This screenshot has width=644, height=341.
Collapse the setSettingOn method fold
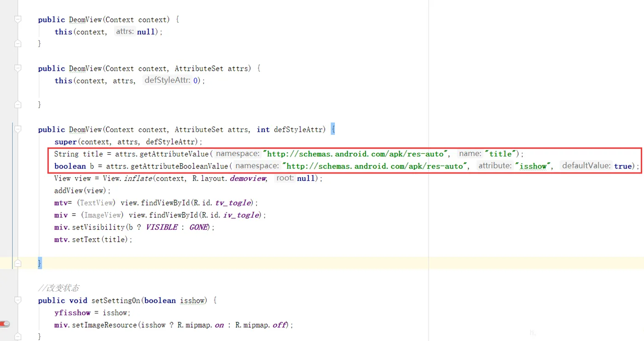[x=17, y=300]
